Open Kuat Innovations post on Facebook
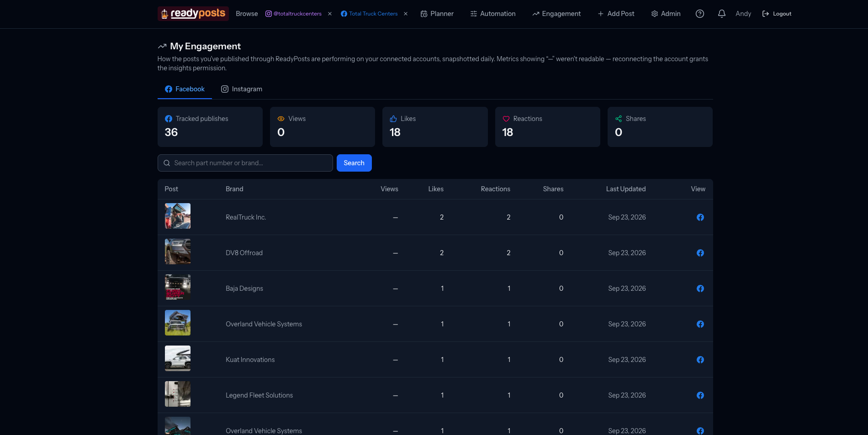 700,360
